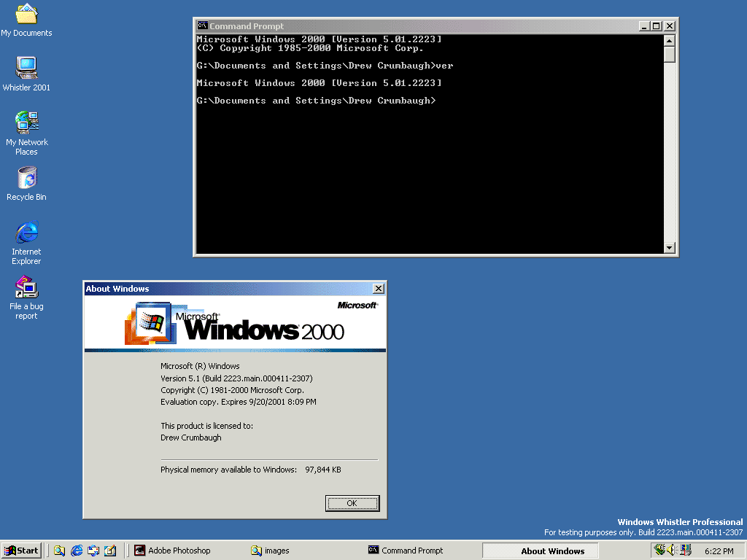Image resolution: width=747 pixels, height=560 pixels.
Task: Click the Command Prompt scrollbar thumb
Action: 670,54
